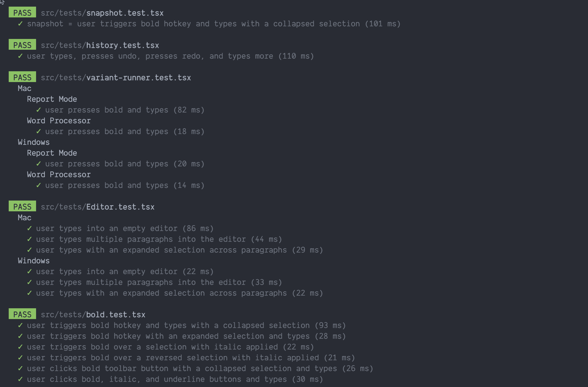Select the Windows group under Editor tests

click(34, 261)
